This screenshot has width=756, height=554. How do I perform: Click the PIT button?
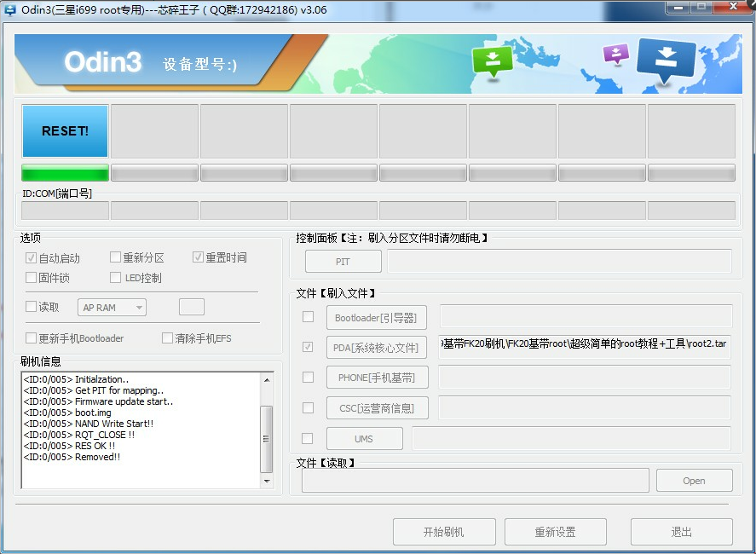click(343, 262)
